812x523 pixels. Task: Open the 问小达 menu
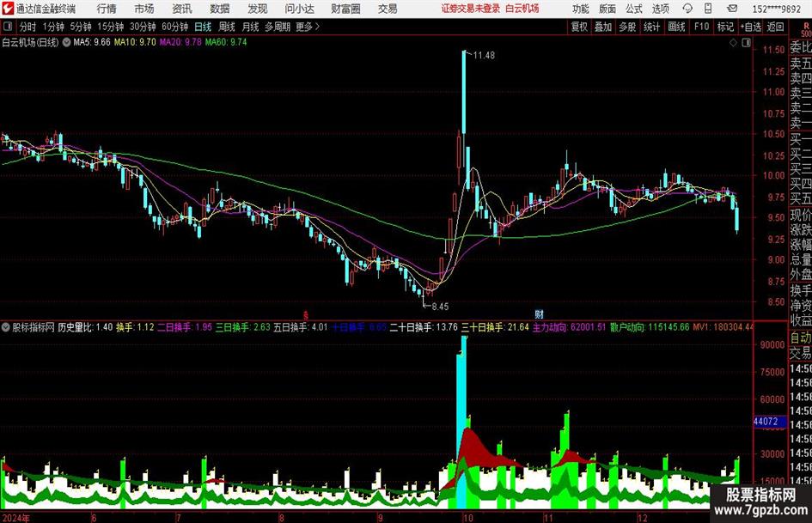pyautogui.click(x=299, y=9)
